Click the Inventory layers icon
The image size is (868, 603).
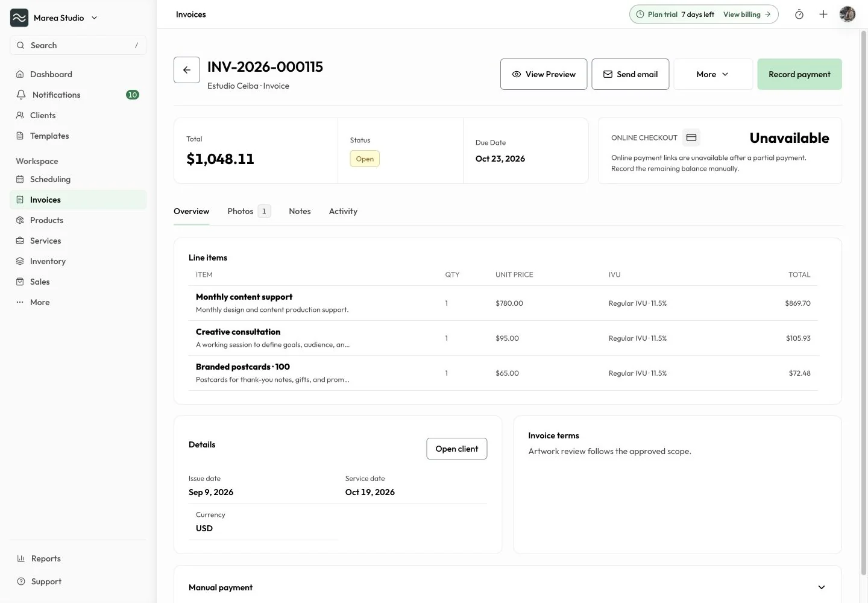coord(20,261)
